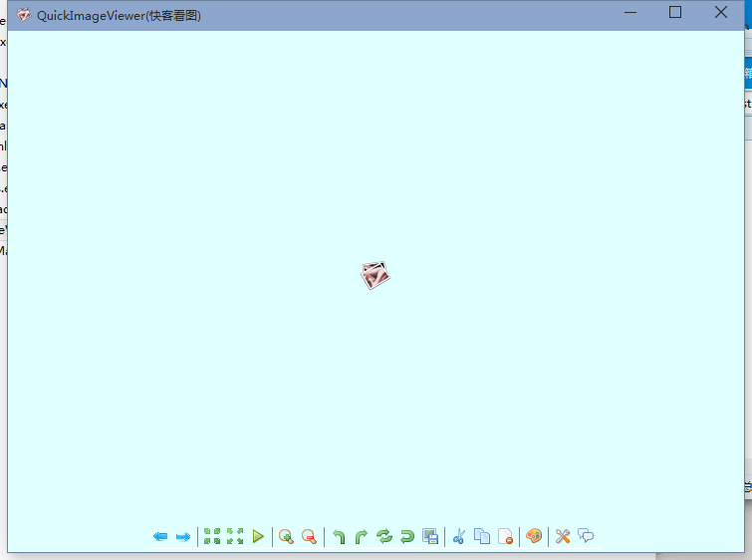Rotate image clockwise with right-turn arrow
This screenshot has height=560, width=752.
point(362,536)
